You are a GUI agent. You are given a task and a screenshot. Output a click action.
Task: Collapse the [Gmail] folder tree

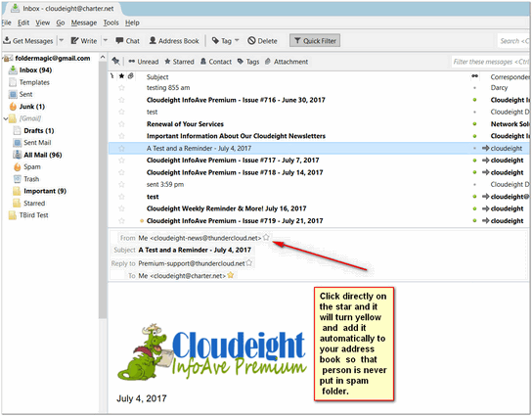click(x=6, y=118)
